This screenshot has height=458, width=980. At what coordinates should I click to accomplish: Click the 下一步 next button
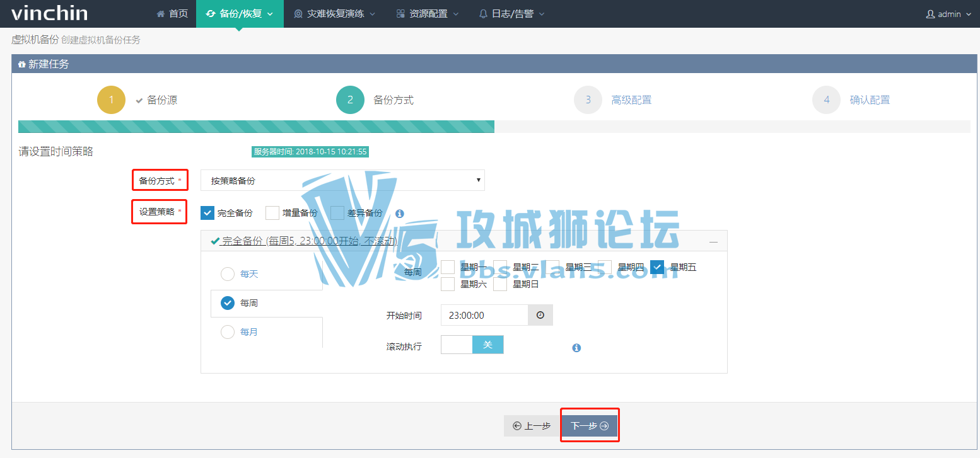point(590,426)
